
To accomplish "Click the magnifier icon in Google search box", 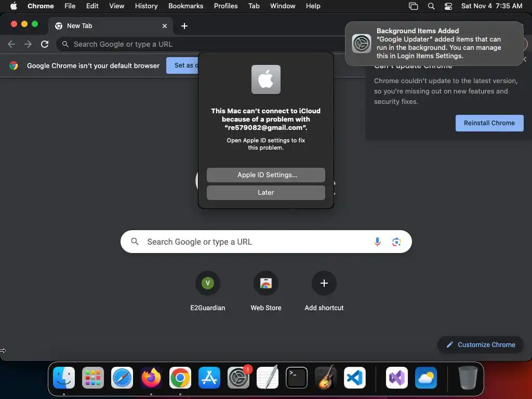I will (135, 242).
